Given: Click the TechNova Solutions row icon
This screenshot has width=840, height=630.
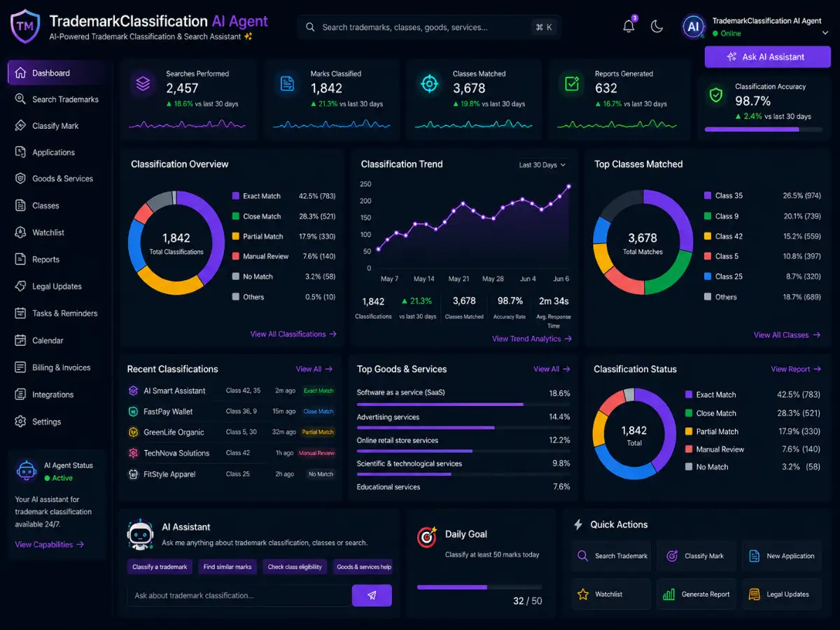Looking at the screenshot, I should [133, 453].
